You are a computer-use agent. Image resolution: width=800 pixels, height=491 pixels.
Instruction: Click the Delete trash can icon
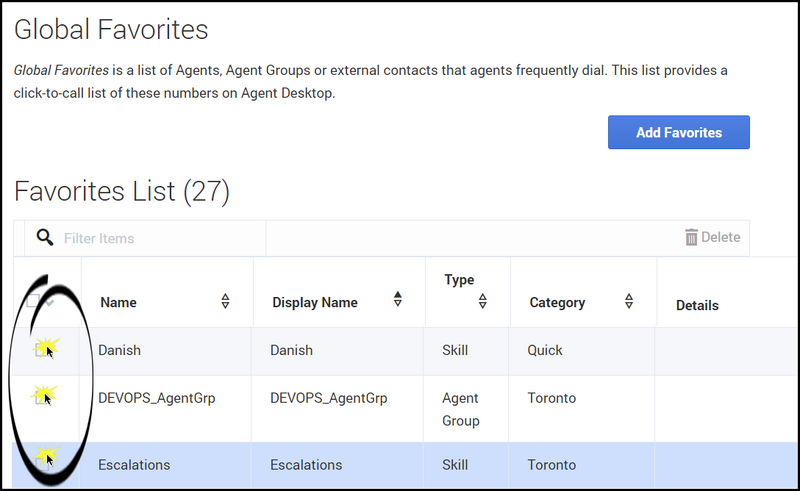[x=691, y=237]
